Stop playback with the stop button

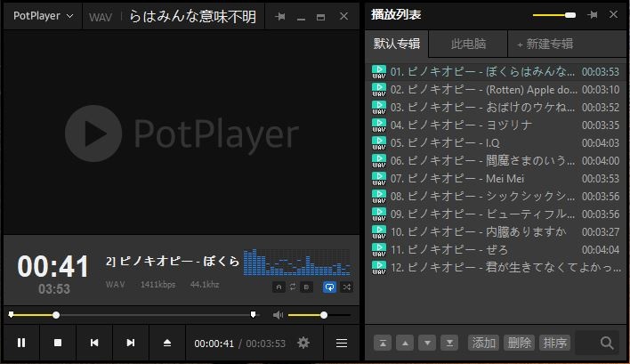click(58, 343)
